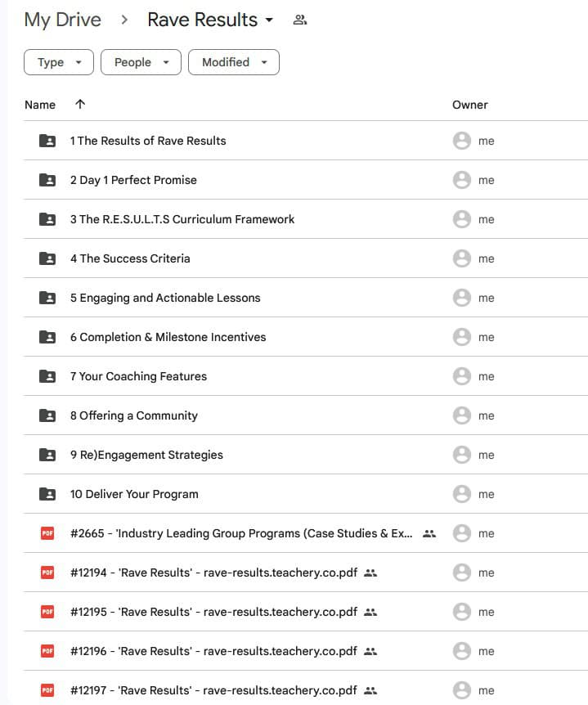Click the shared people icon beside Rave Results
Viewport: 588px width, 705px height.
click(x=300, y=20)
